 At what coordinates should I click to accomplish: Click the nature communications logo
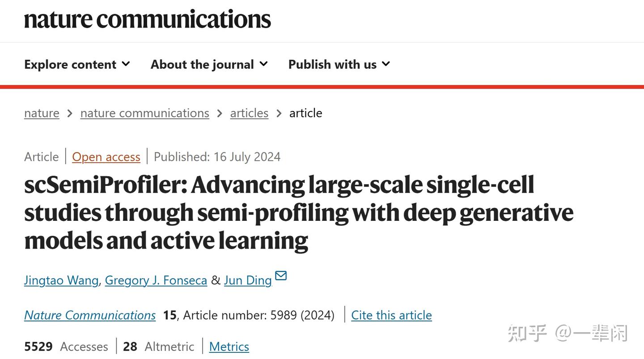(148, 20)
